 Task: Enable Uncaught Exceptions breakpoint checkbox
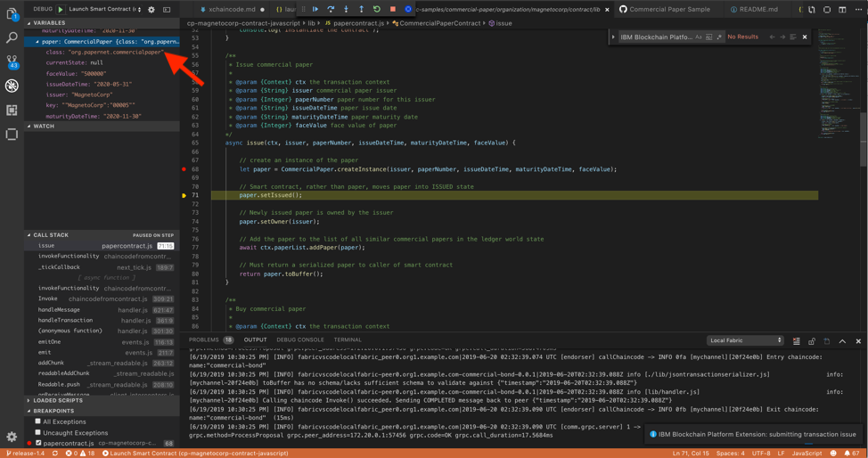click(37, 432)
